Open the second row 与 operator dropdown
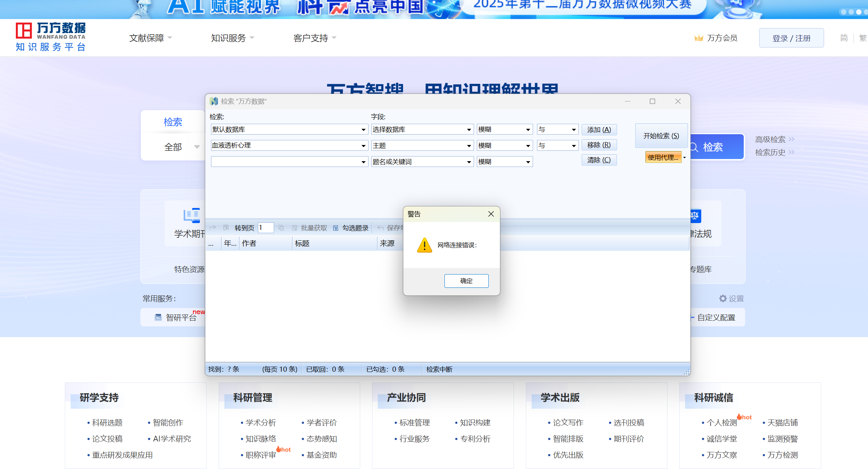 [x=574, y=146]
